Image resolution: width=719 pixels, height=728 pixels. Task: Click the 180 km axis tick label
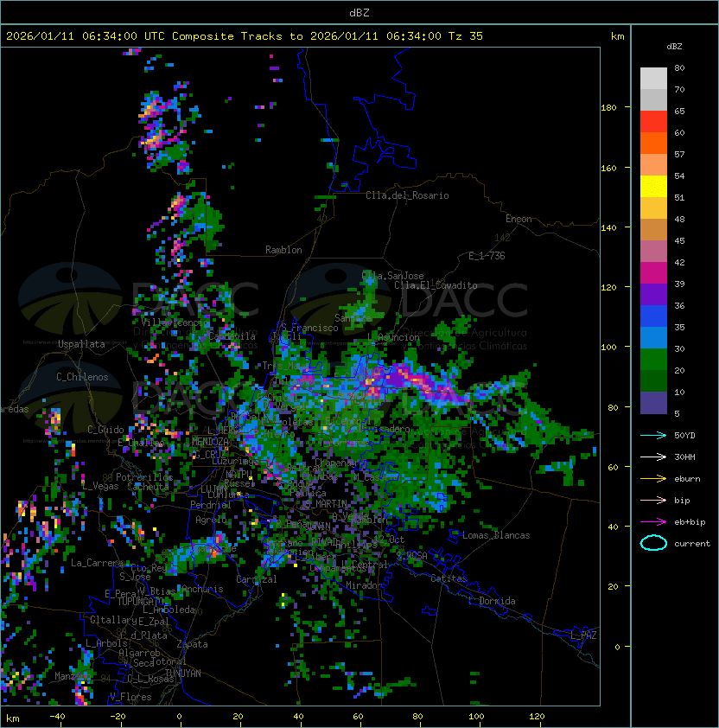pos(608,107)
